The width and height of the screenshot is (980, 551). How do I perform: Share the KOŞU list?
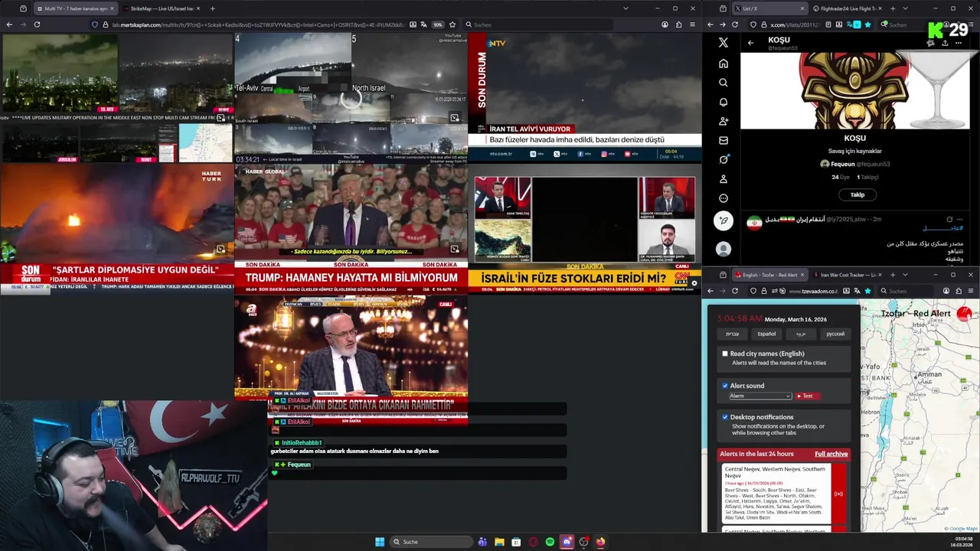945,43
